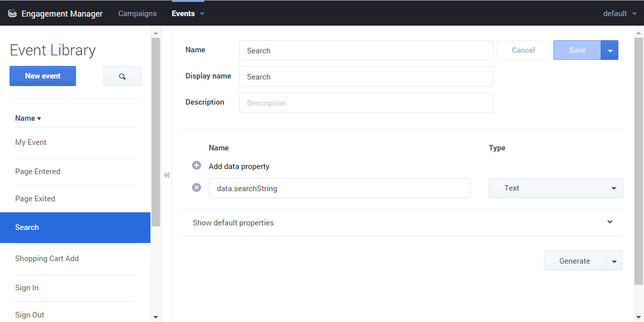
Task: Click the Engagement Manager logo icon
Action: 13,14
